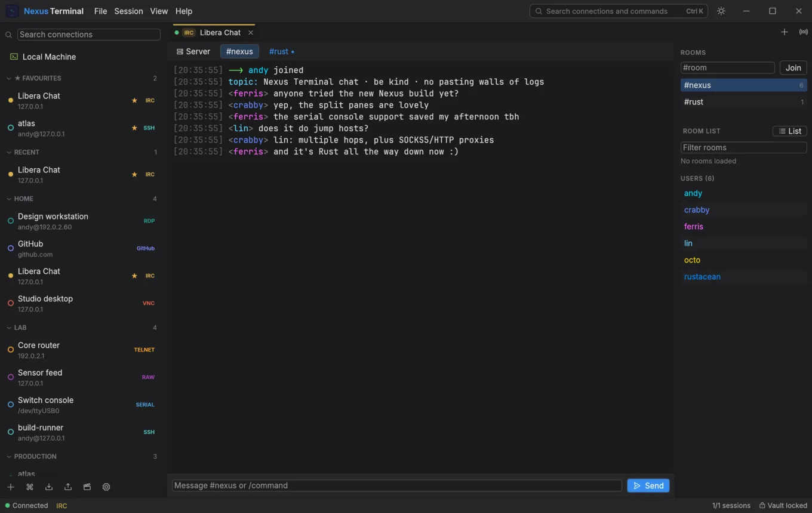Click the Search connections and commands box
The image size is (812, 513).
tap(619, 11)
